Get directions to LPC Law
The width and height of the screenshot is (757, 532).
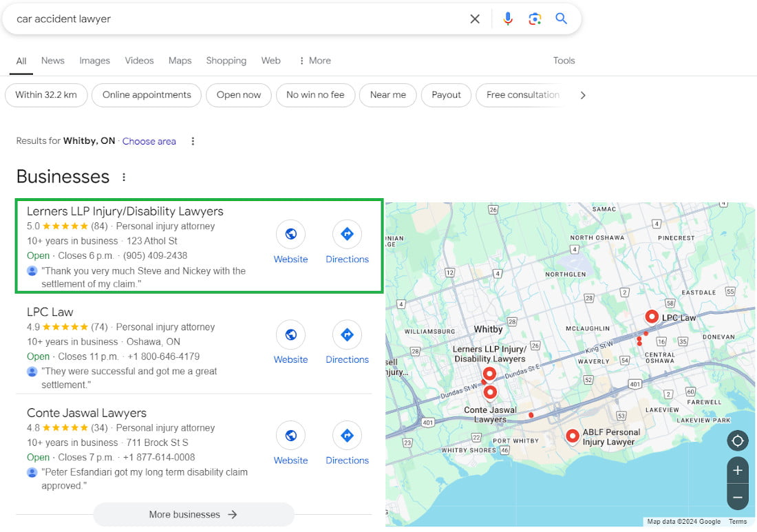point(347,335)
